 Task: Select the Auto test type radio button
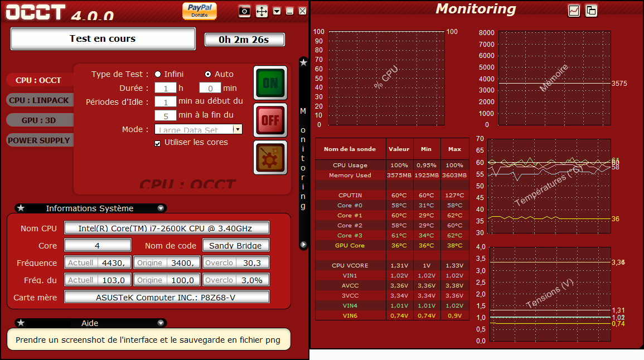(x=208, y=74)
